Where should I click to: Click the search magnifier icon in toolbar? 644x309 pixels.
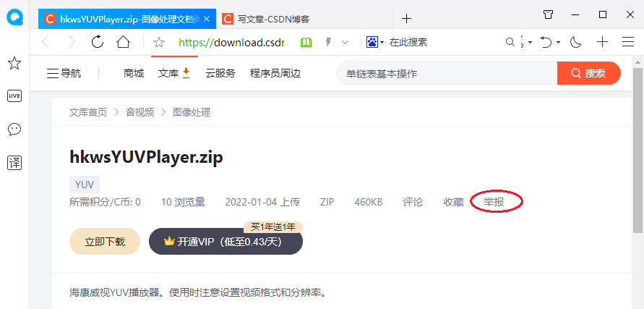tap(510, 42)
